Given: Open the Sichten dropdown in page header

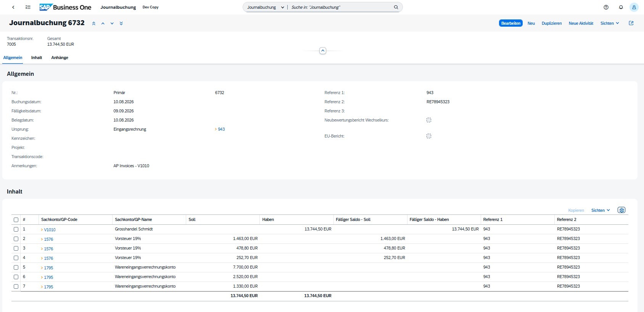Looking at the screenshot, I should [x=610, y=24].
